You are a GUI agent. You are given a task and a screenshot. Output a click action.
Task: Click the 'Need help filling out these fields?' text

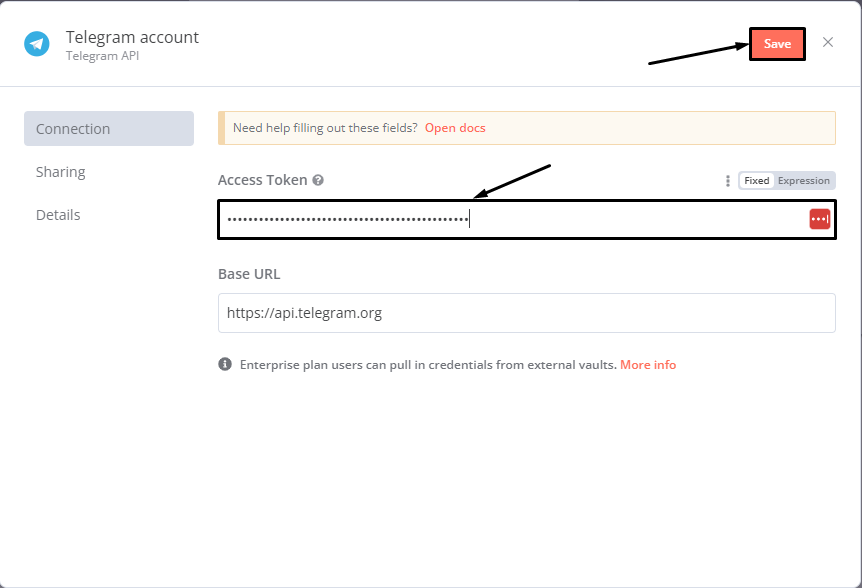(325, 128)
